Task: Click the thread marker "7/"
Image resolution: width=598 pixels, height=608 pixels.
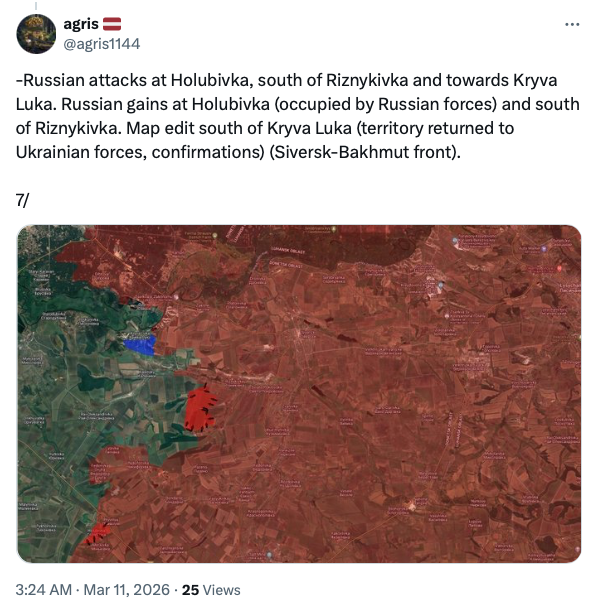Action: click(x=22, y=200)
